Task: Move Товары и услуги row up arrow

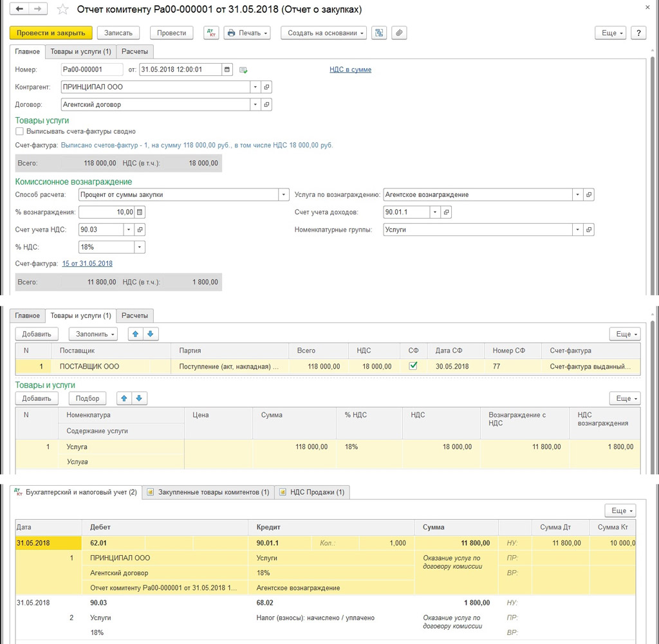Action: [x=124, y=398]
